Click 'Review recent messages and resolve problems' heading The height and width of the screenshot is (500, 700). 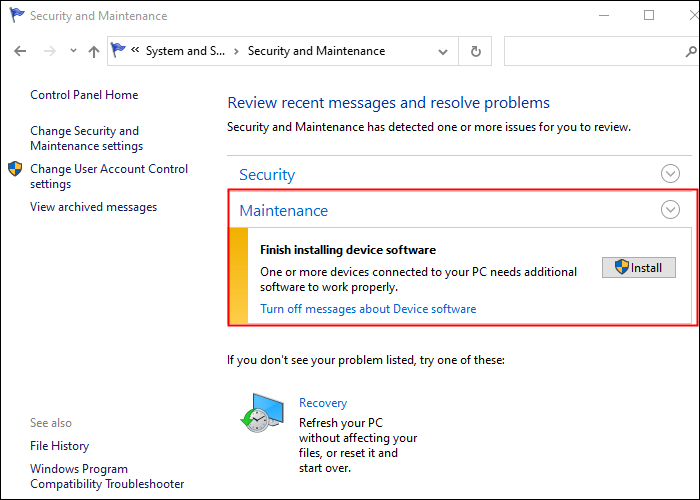[388, 103]
